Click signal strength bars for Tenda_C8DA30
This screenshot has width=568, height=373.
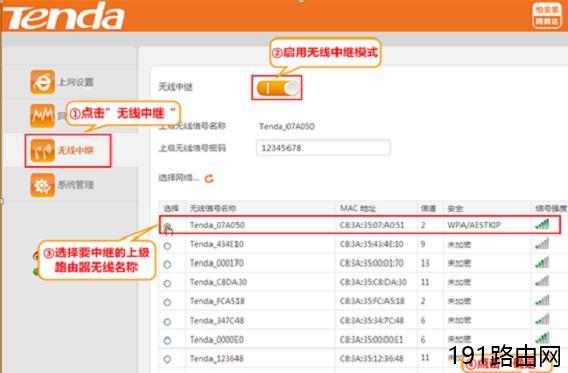pos(542,281)
